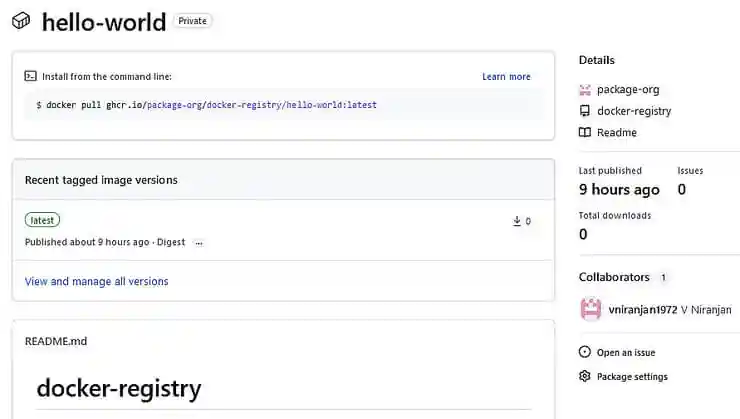Click the 'Install from the command line:' text
The image size is (740, 419).
[x=107, y=76]
